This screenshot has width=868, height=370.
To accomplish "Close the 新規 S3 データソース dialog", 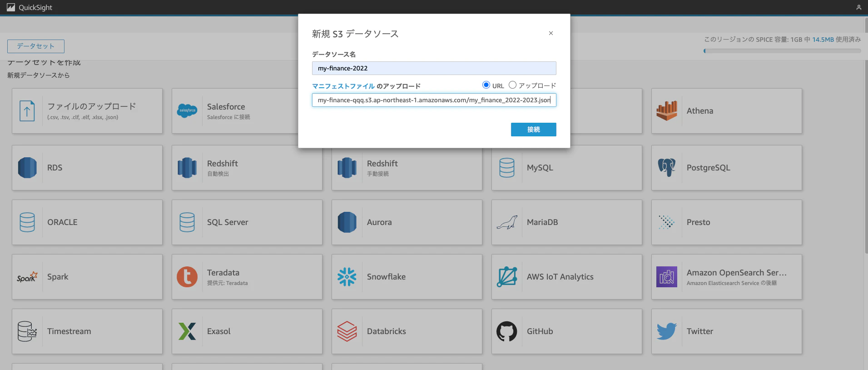I will click(551, 33).
